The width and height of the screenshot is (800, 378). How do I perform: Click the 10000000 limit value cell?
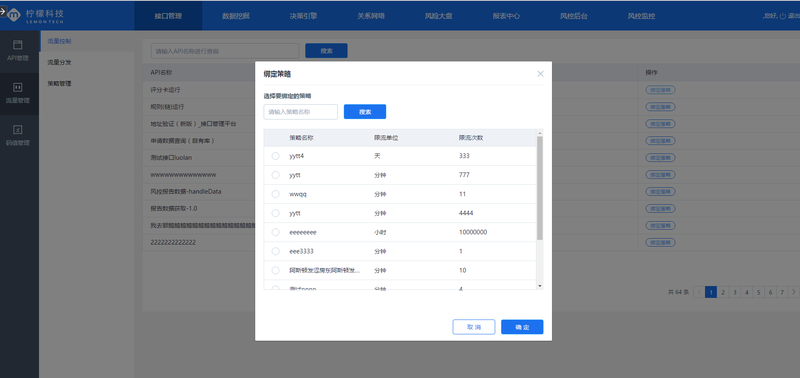[473, 232]
